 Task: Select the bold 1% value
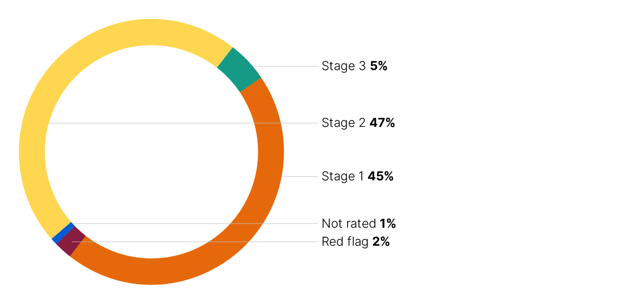387,223
